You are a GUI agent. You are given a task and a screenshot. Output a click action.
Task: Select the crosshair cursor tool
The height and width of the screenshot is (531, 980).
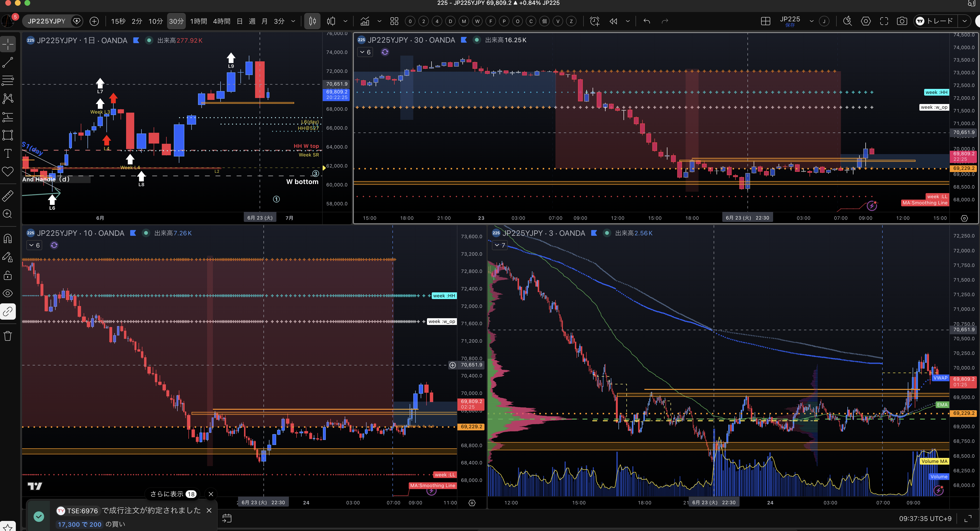(8, 45)
